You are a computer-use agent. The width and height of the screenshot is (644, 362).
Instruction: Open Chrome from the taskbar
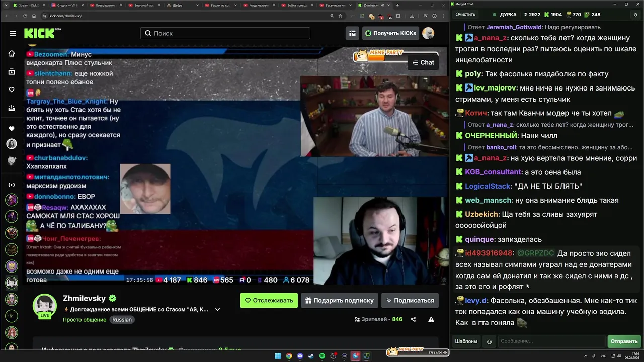[289, 356]
